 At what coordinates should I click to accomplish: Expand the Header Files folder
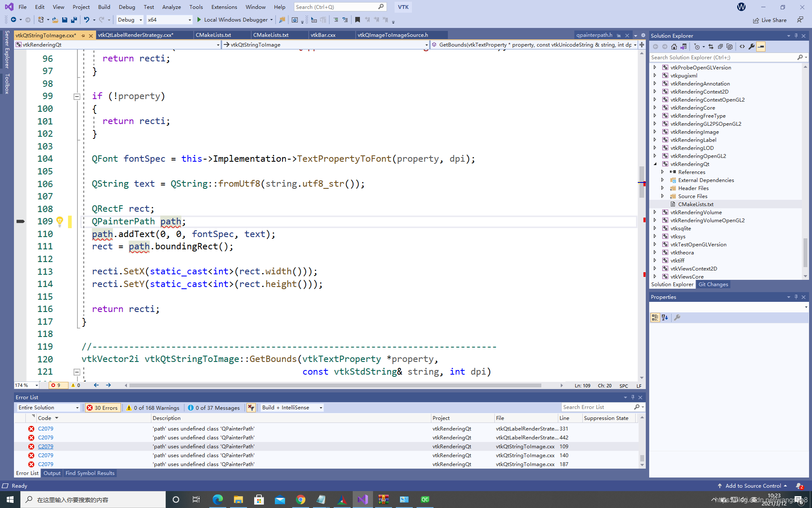663,188
